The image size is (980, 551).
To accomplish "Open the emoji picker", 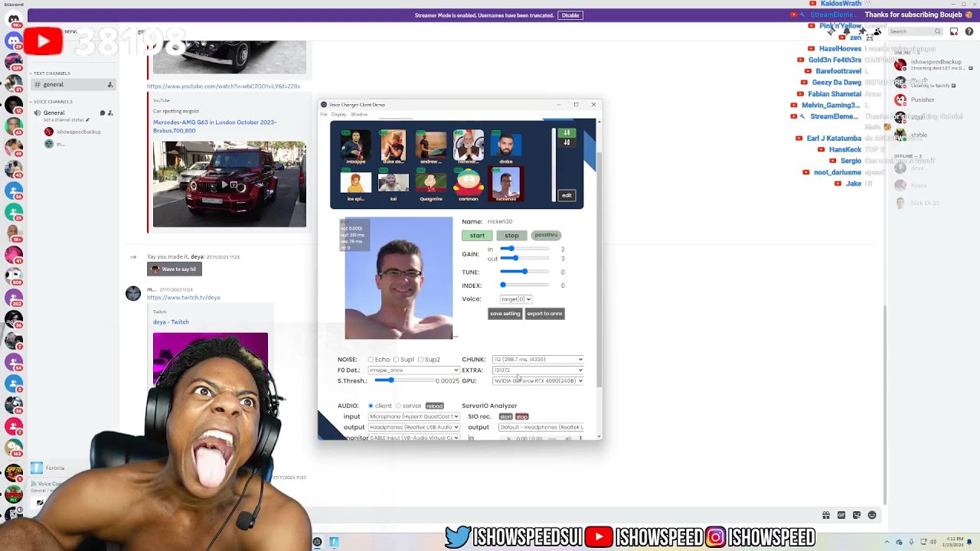I will pos(872,515).
